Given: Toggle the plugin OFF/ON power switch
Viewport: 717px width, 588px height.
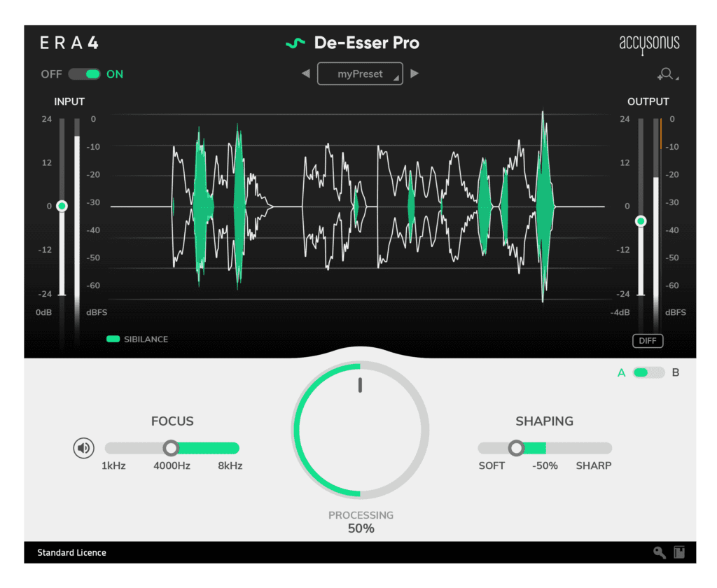Looking at the screenshot, I should [x=85, y=74].
